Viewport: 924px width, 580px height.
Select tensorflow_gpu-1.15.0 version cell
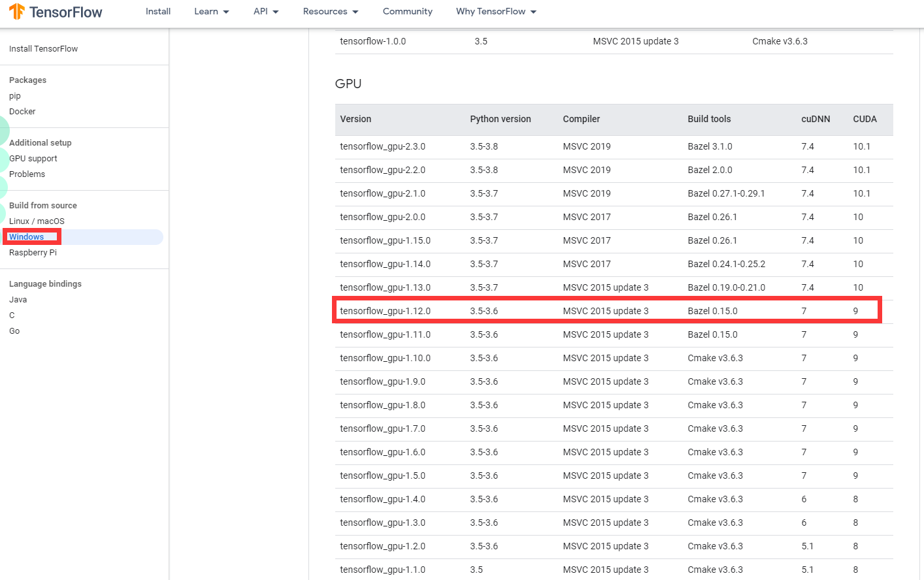coord(386,240)
